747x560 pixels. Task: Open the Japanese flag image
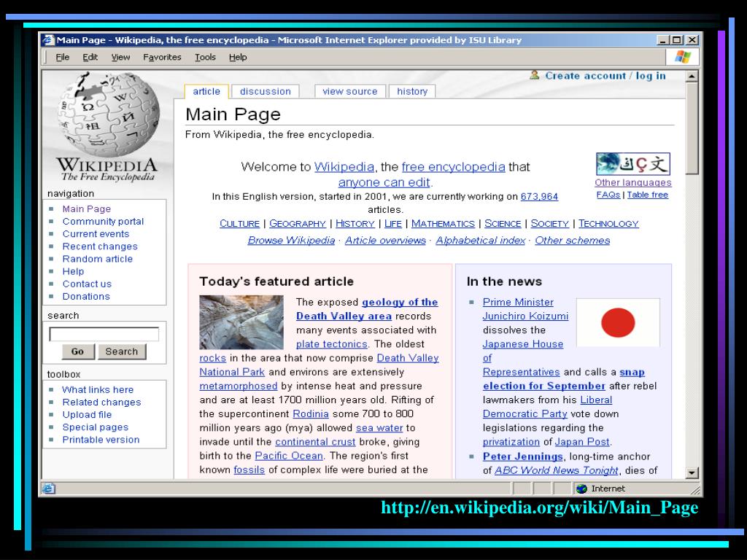click(x=618, y=322)
